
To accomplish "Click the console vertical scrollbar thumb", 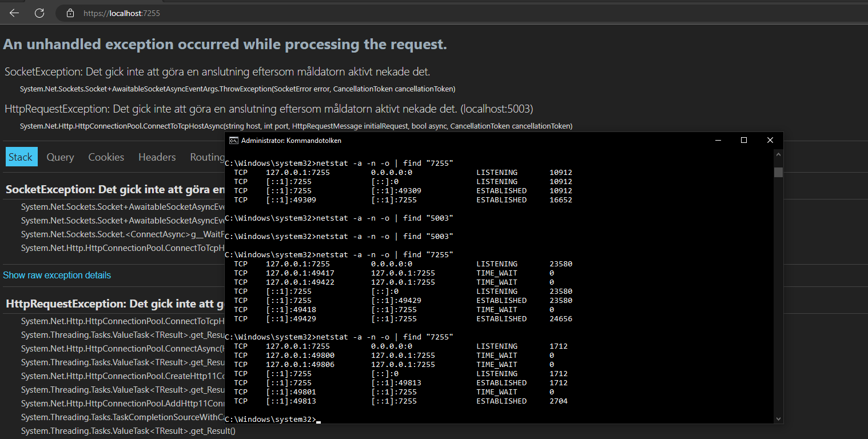I will [x=778, y=172].
